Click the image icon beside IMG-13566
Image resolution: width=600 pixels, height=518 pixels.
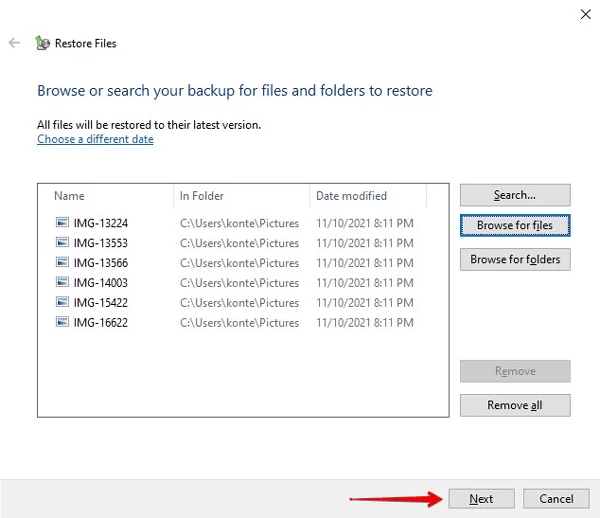pos(62,263)
